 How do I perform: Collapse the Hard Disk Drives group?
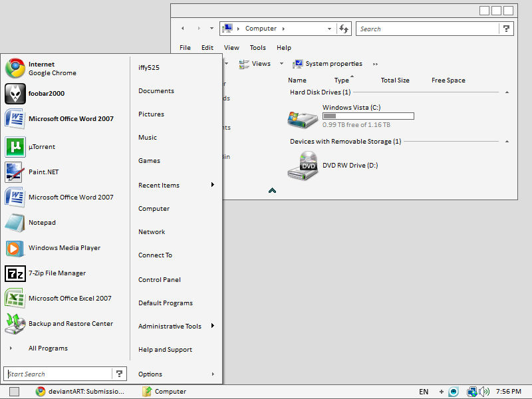(507, 92)
